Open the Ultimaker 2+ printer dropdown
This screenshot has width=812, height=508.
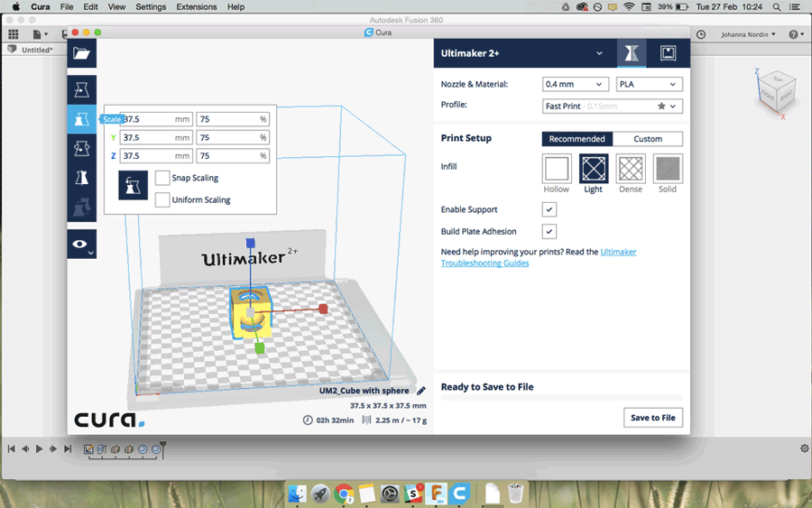(524, 53)
